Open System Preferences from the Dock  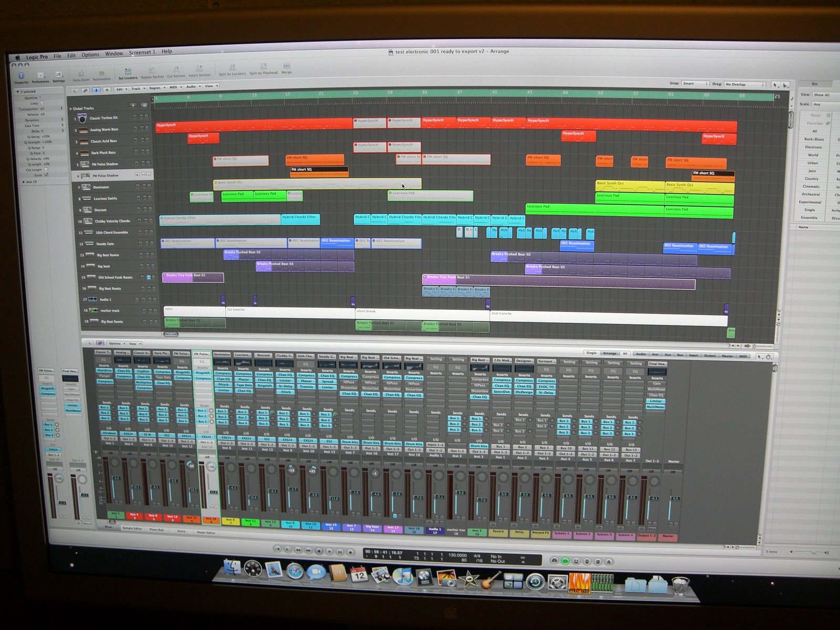coord(558,582)
